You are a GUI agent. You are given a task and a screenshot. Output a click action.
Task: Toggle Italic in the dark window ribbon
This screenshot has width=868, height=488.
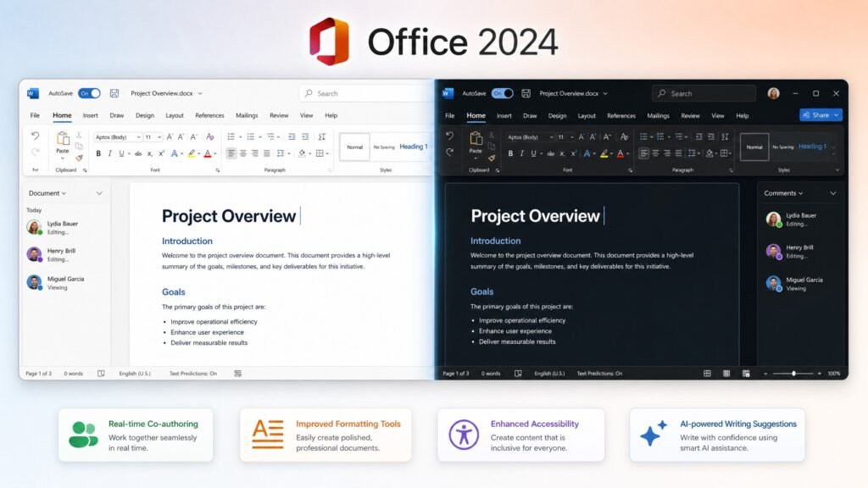521,153
